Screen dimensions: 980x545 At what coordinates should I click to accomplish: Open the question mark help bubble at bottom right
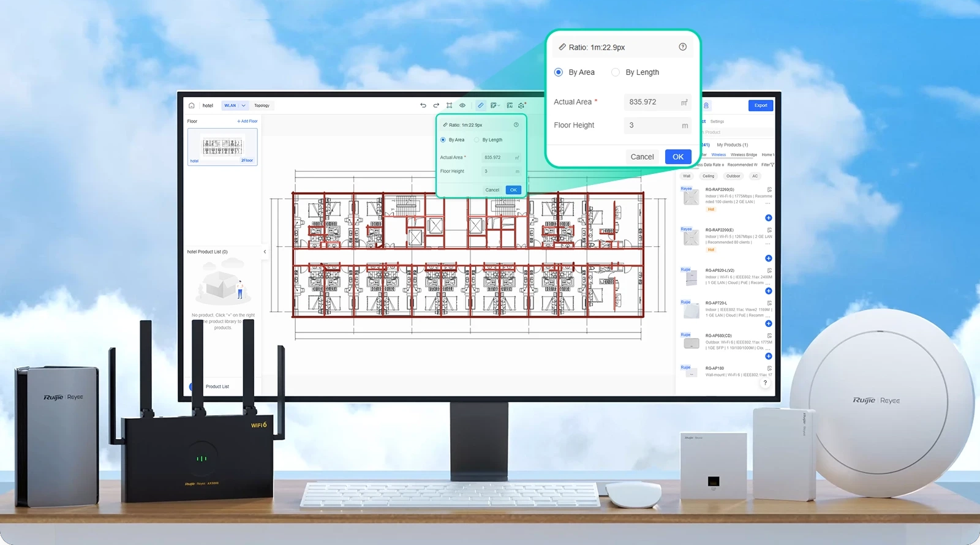765,383
